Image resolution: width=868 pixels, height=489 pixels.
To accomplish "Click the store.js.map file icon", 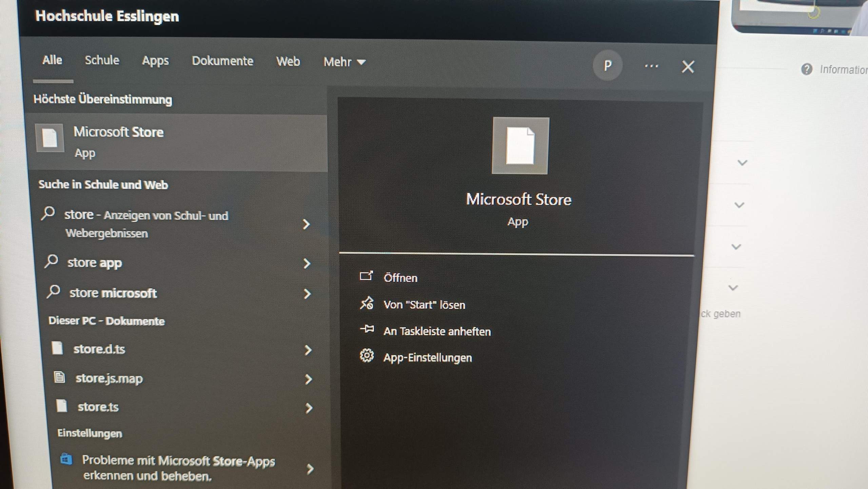I will click(x=60, y=377).
